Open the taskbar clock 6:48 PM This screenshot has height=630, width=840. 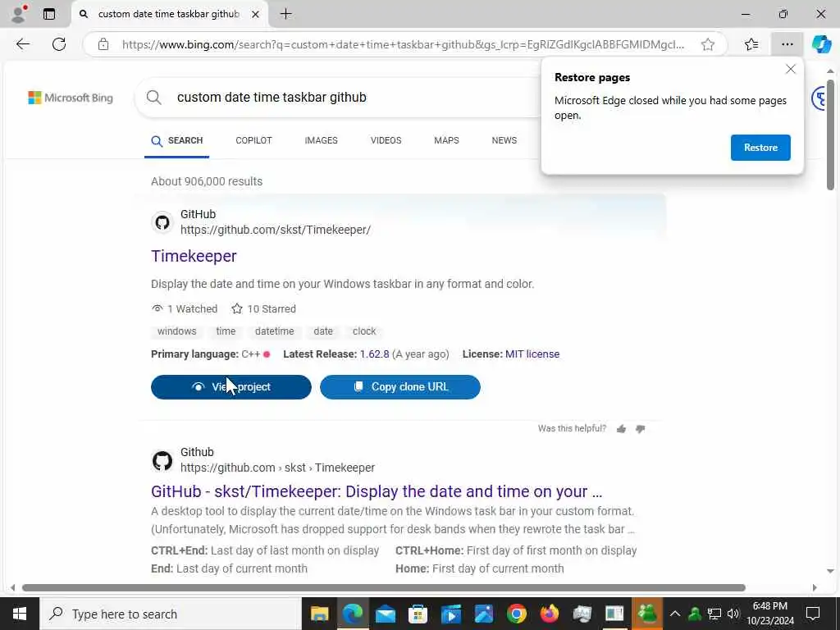[769, 614]
